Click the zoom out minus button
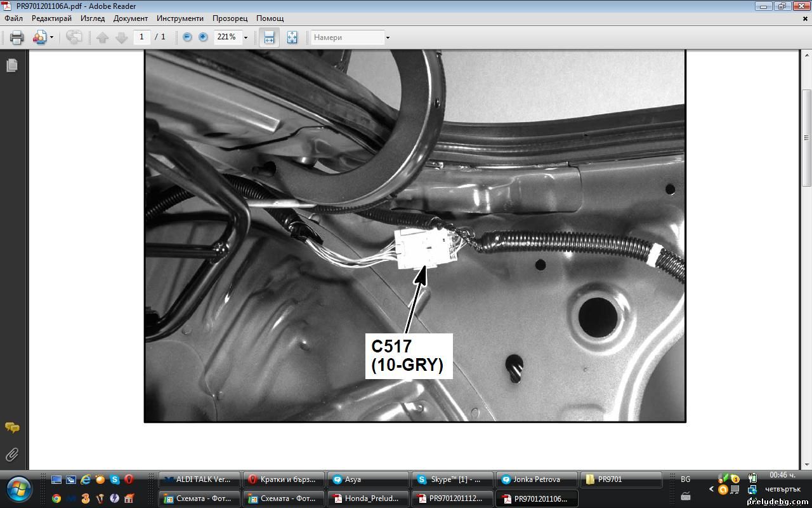This screenshot has height=508, width=812. (x=187, y=37)
